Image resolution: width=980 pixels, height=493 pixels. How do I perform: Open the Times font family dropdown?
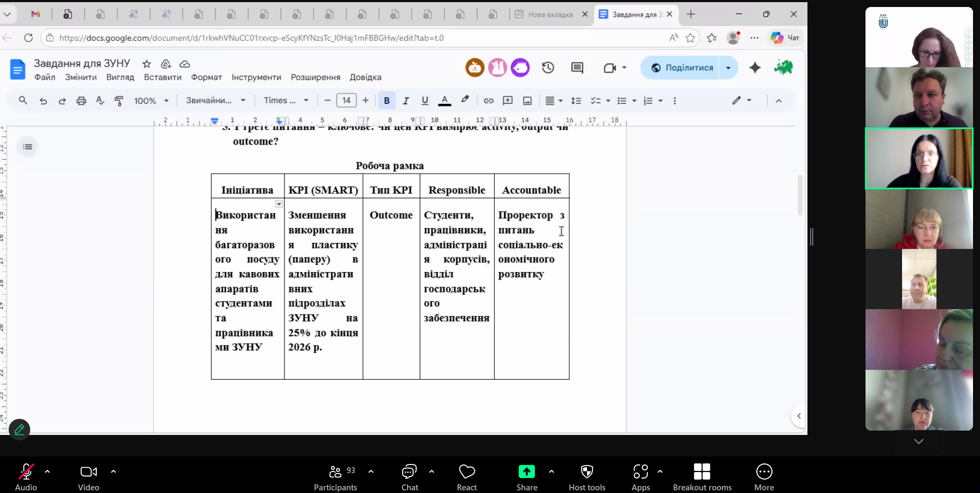coord(286,101)
